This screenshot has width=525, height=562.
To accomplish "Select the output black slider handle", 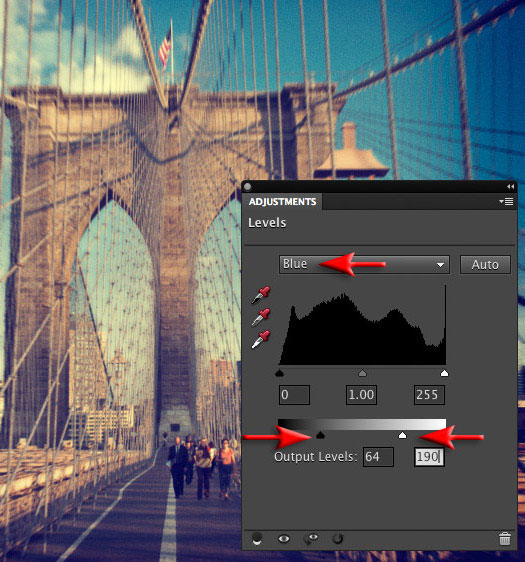I will pyautogui.click(x=320, y=435).
